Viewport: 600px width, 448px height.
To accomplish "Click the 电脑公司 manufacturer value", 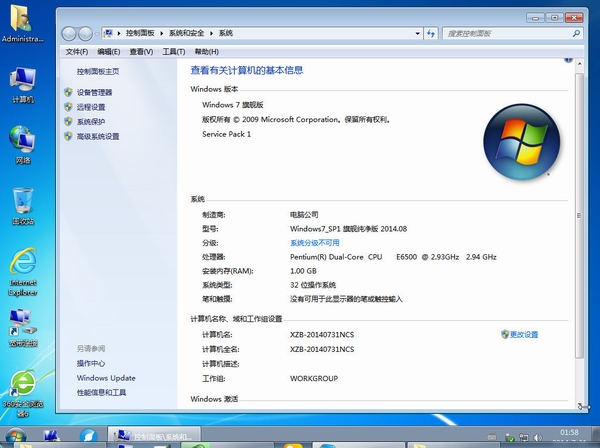I will click(304, 215).
